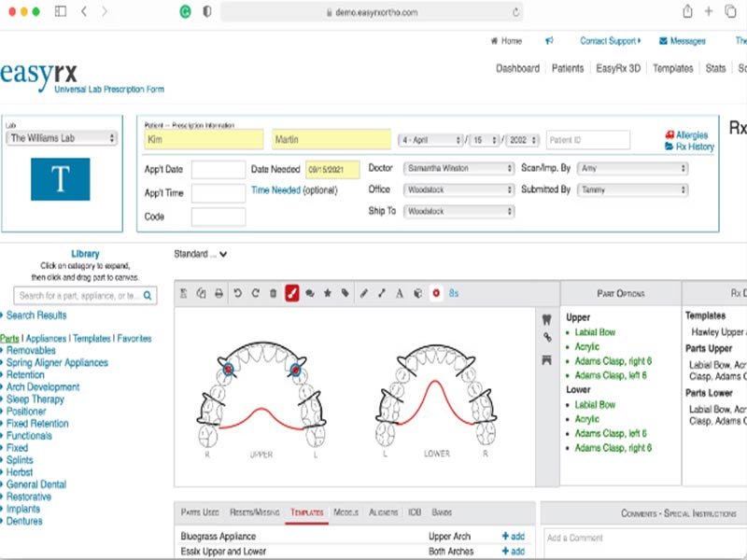Image resolution: width=747 pixels, height=560 pixels.
Task: Click the print icon in canvas toolbar
Action: click(218, 293)
